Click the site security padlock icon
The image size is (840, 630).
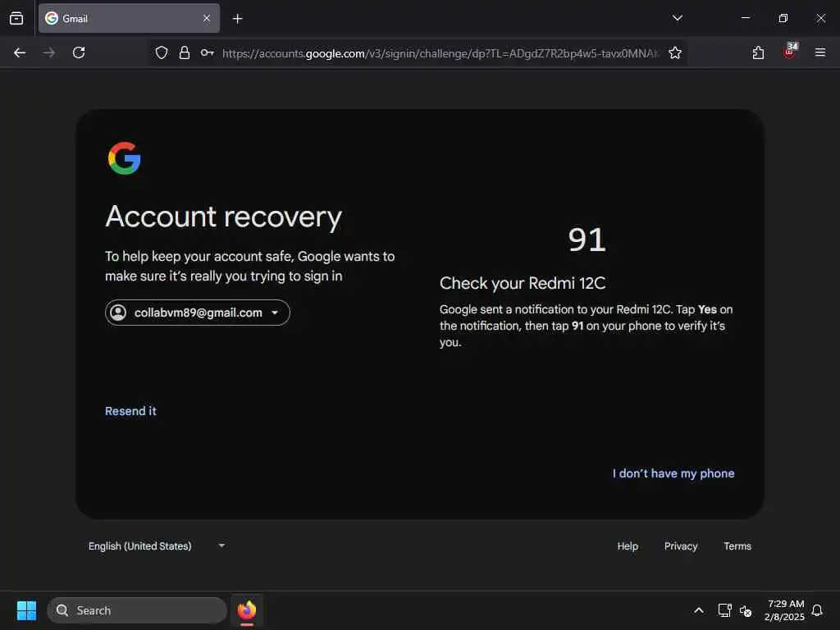click(x=185, y=52)
